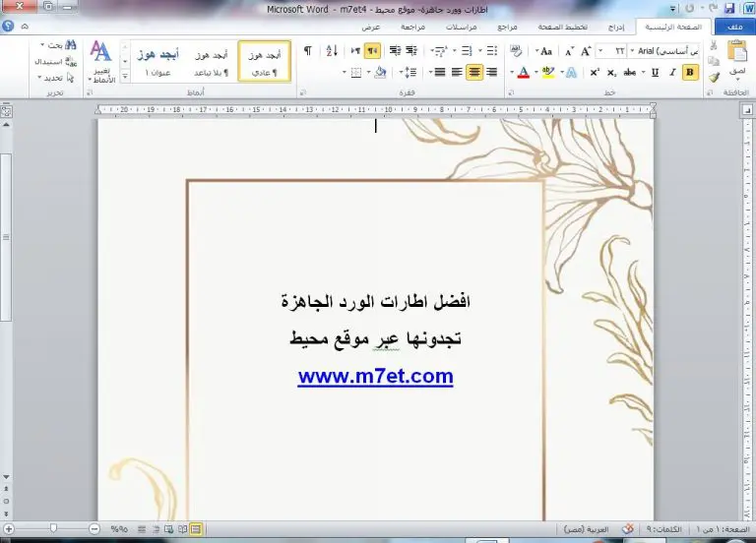This screenshot has width=756, height=543.
Task: Switch to عرض (View) tab
Action: coord(371,27)
